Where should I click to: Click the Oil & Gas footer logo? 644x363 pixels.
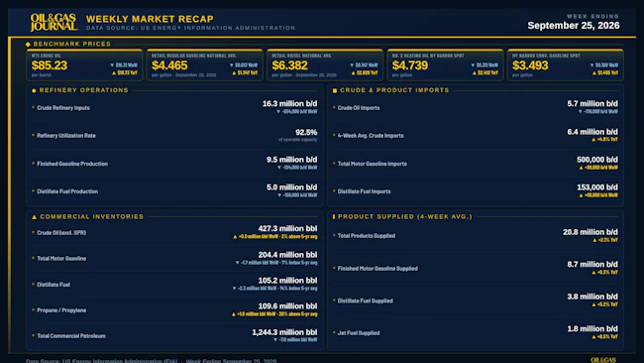pyautogui.click(x=603, y=360)
